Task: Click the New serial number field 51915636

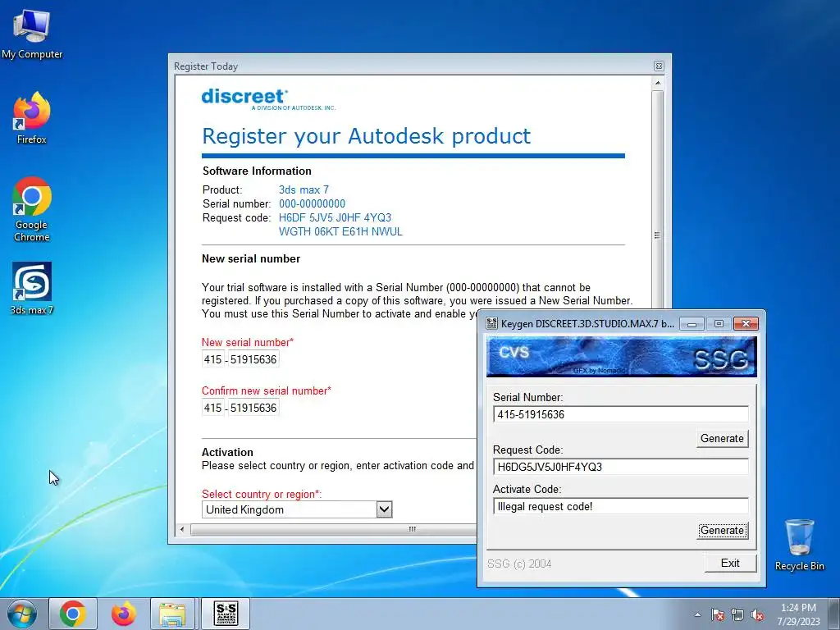Action: pyautogui.click(x=254, y=359)
